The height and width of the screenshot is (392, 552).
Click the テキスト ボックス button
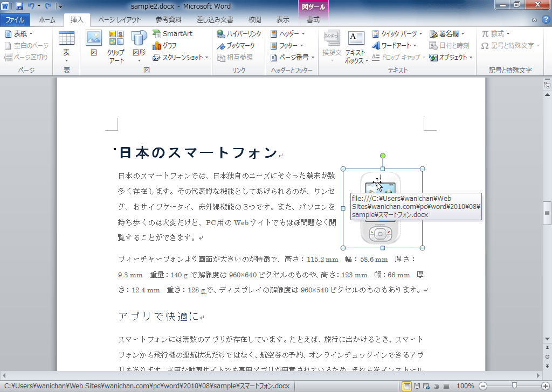point(356,47)
